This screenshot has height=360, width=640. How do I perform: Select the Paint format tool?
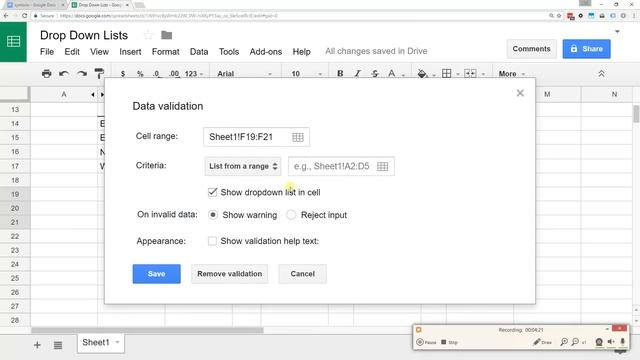tap(99, 73)
